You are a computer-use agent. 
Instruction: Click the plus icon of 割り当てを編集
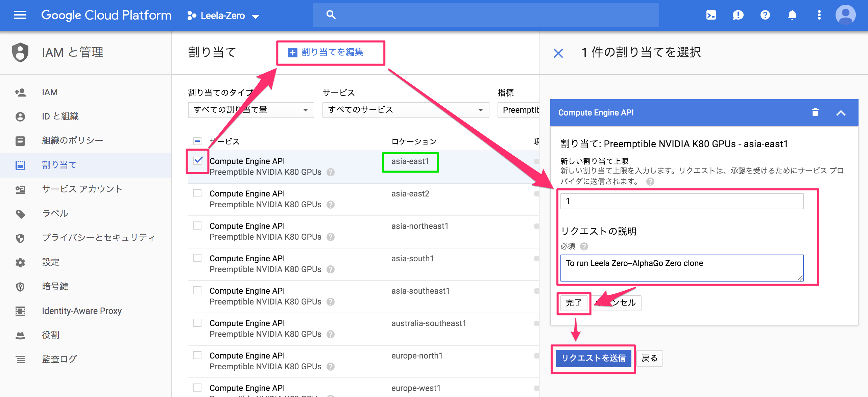point(292,53)
